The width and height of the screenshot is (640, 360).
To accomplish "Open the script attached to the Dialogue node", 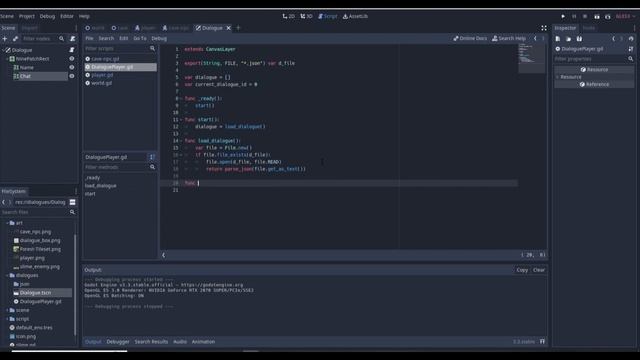I will pyautogui.click(x=72, y=50).
